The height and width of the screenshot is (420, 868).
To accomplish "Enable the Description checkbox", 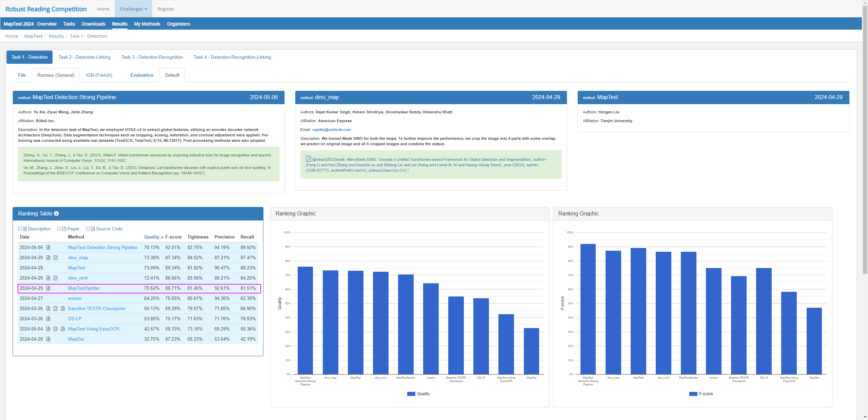I will pyautogui.click(x=20, y=229).
